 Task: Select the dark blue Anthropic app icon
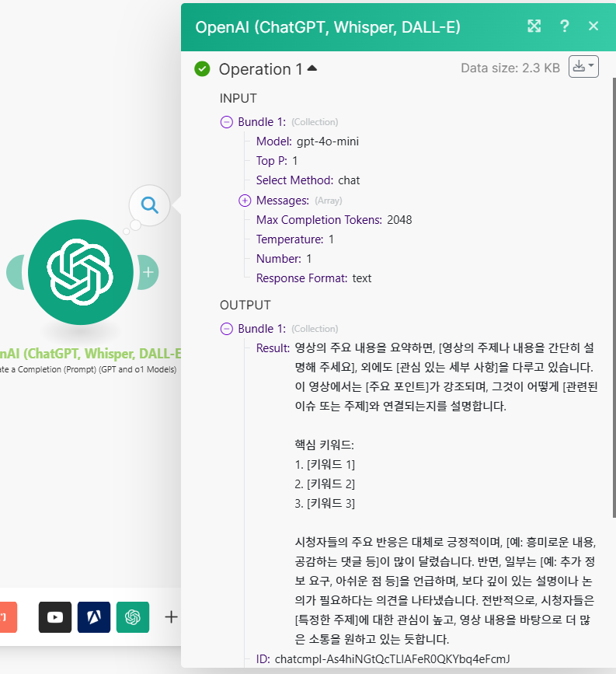pos(94,617)
